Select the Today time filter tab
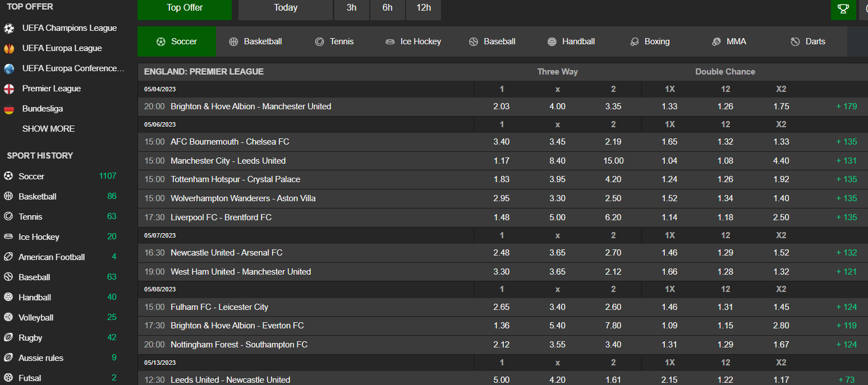 (x=286, y=8)
